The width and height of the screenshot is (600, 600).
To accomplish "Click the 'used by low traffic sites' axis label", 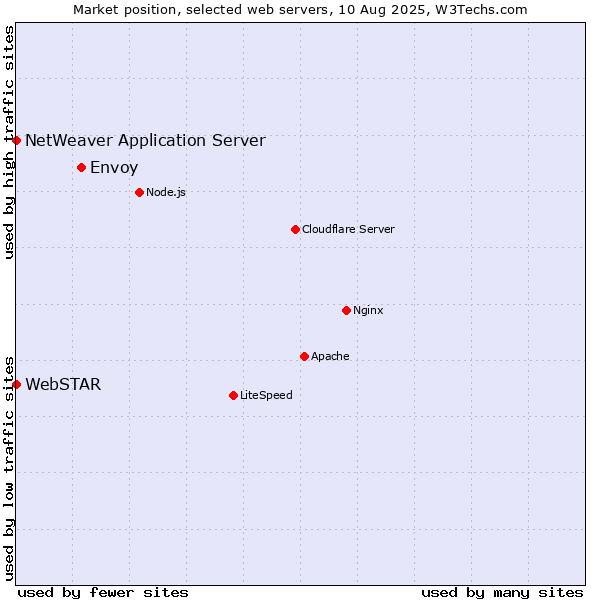I will coord(9,469).
